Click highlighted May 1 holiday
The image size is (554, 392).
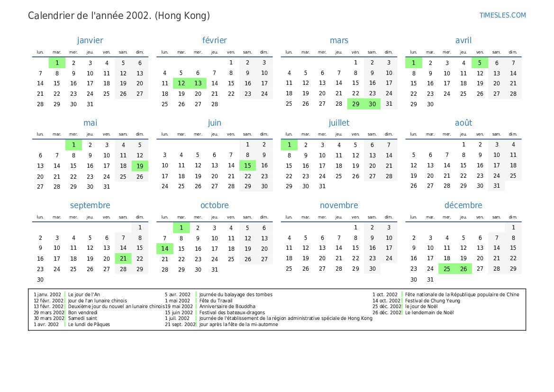click(73, 145)
